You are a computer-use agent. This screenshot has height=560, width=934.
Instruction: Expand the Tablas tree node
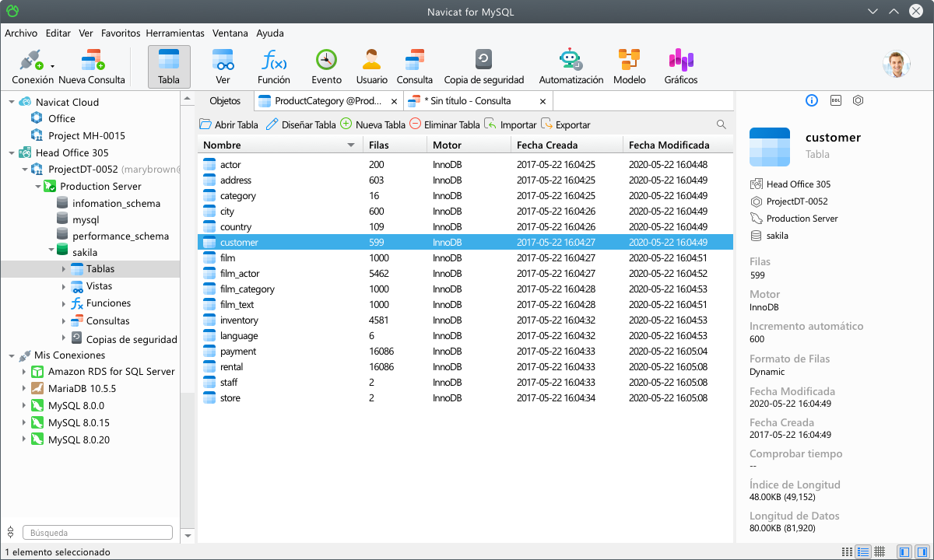pos(64,269)
